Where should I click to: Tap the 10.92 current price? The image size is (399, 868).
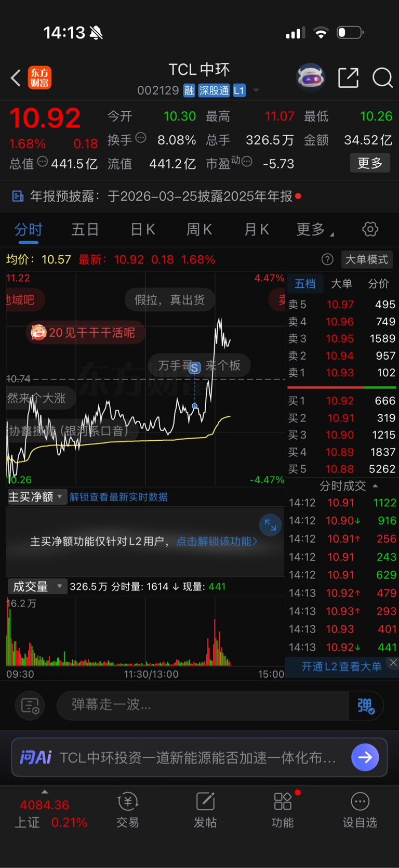click(x=45, y=118)
